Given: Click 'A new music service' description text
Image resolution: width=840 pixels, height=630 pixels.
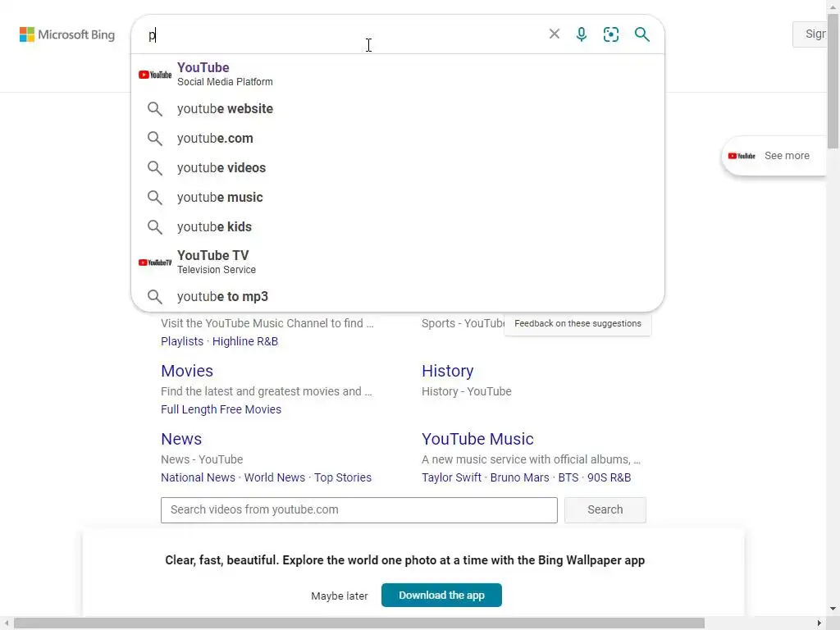Looking at the screenshot, I should tap(531, 459).
